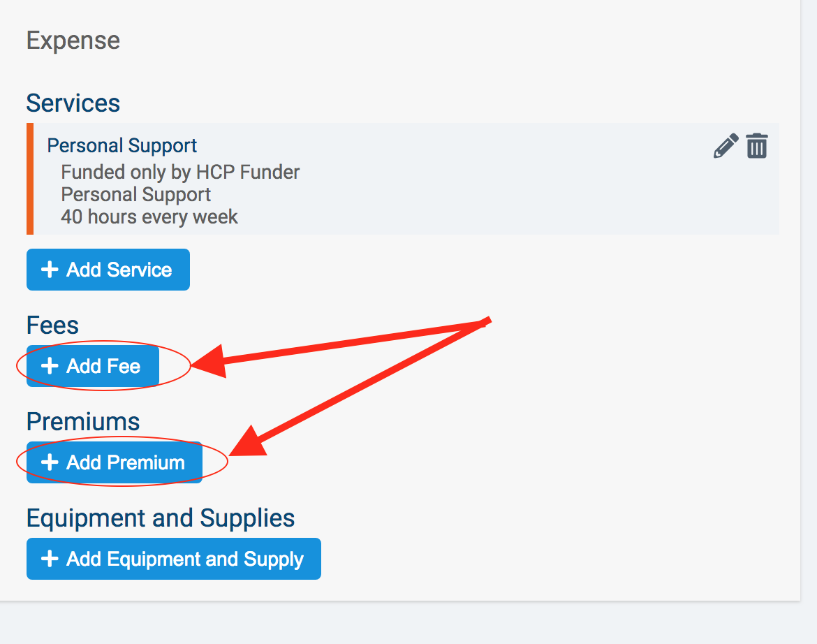Image resolution: width=817 pixels, height=644 pixels.
Task: Click the Premiums heading
Action: 83,421
